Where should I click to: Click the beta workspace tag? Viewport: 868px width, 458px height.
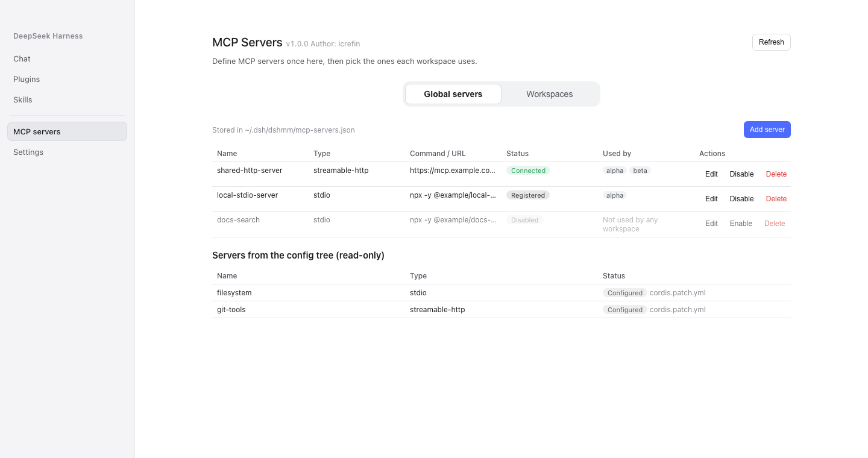(640, 171)
